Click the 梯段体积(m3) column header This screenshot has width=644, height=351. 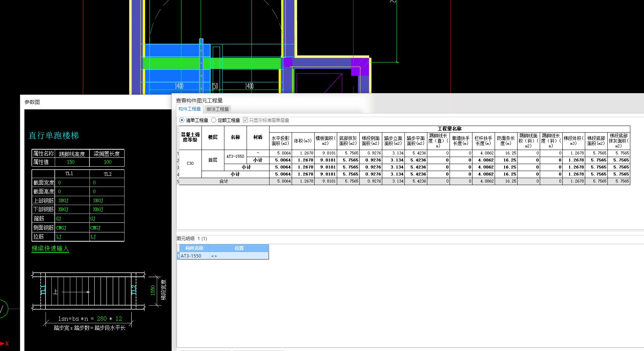574,141
